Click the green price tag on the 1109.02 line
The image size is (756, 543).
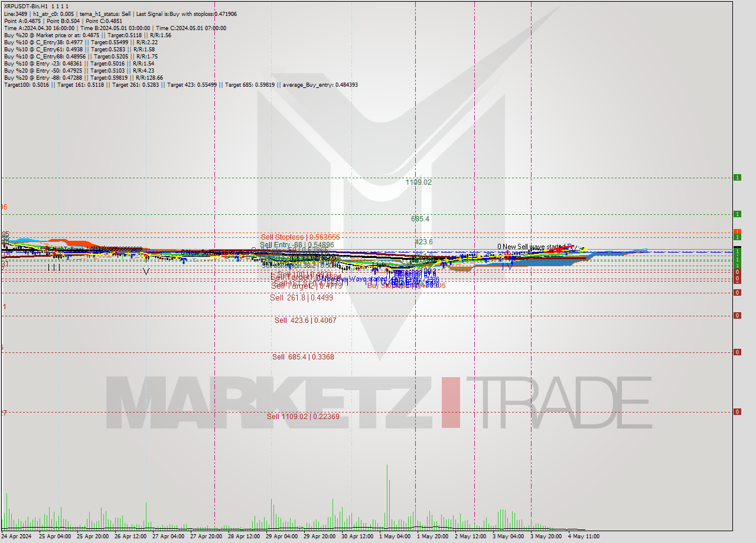click(737, 177)
